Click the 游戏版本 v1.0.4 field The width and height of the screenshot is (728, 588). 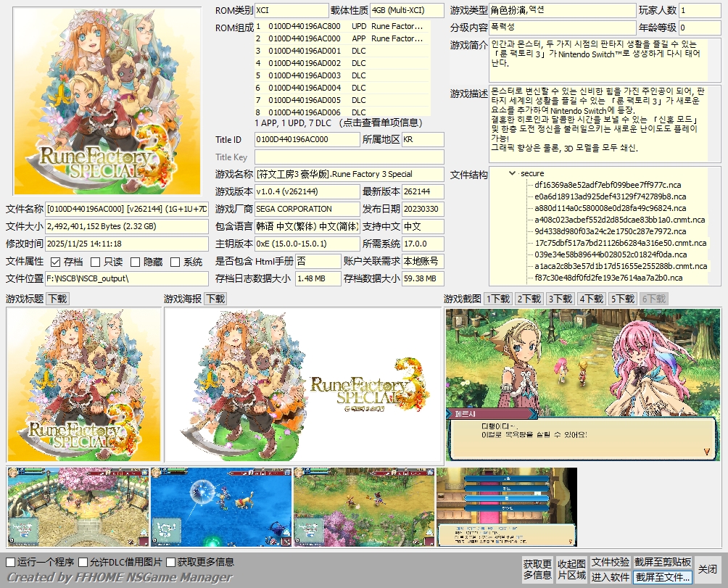(x=307, y=191)
